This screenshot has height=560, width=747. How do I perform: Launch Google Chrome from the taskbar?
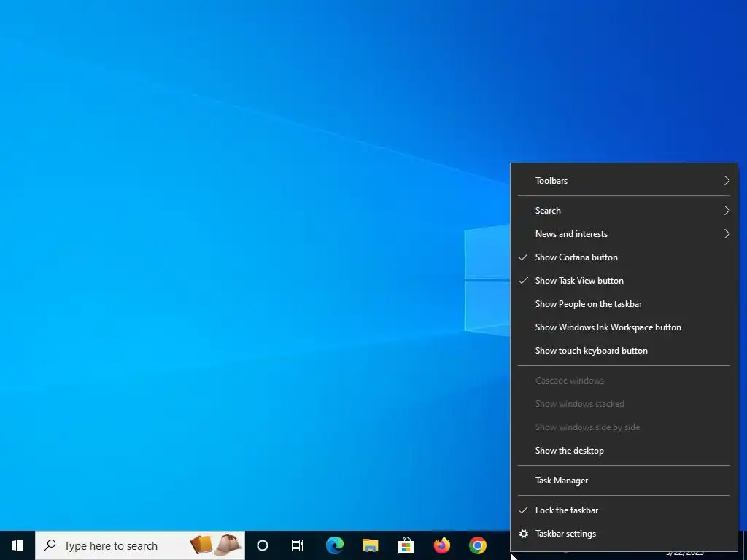point(477,545)
